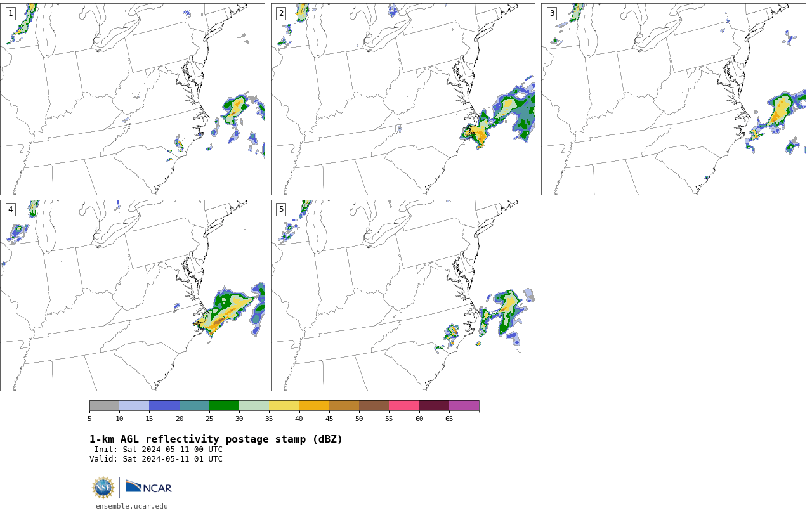Click the orange 40-45 dBZ swatch
Image resolution: width=812 pixels, height=513 pixels.
[x=314, y=406]
